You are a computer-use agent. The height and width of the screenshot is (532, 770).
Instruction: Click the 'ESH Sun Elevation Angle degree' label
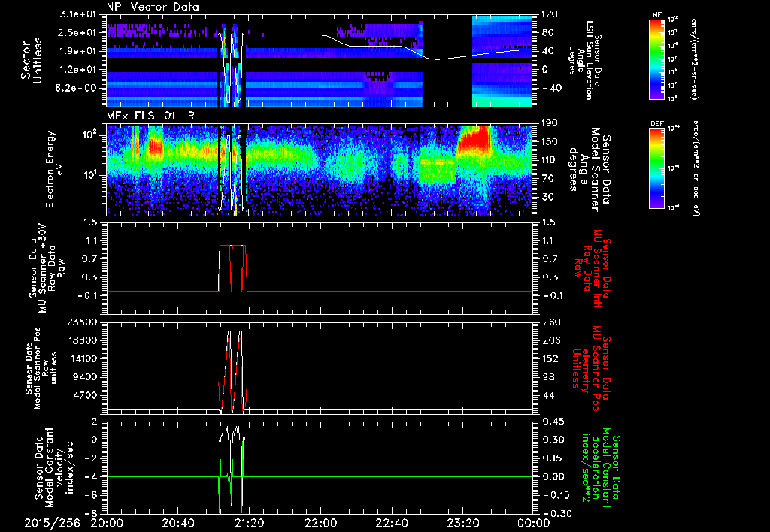(x=584, y=60)
